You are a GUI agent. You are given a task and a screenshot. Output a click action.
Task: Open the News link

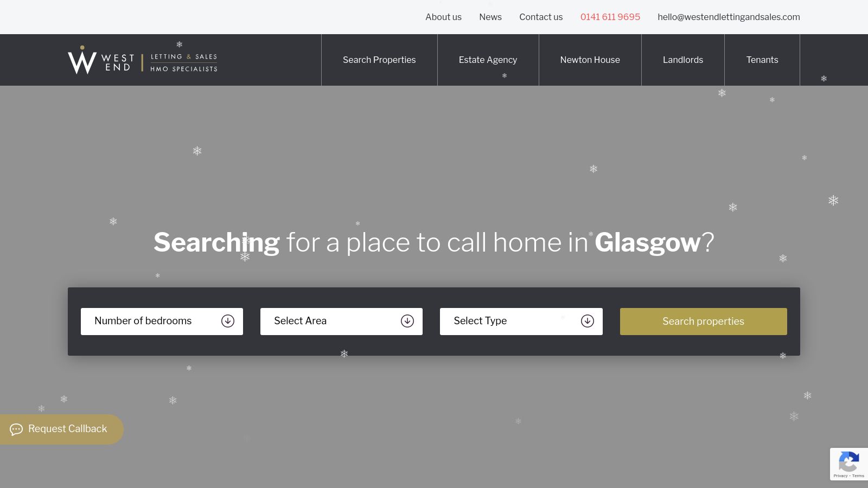point(490,17)
